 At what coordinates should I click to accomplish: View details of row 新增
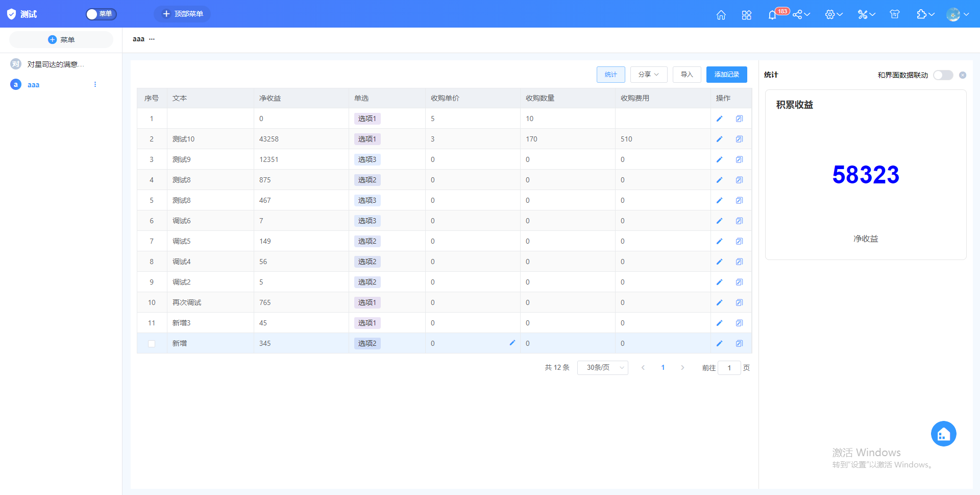pyautogui.click(x=739, y=343)
